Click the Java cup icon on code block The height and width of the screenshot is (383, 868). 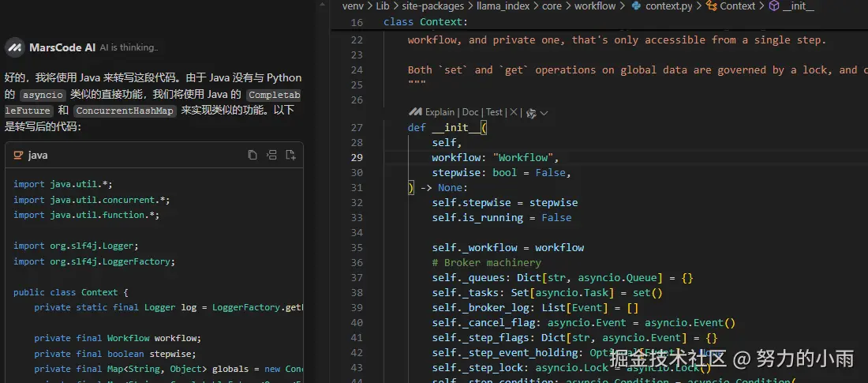coord(18,156)
